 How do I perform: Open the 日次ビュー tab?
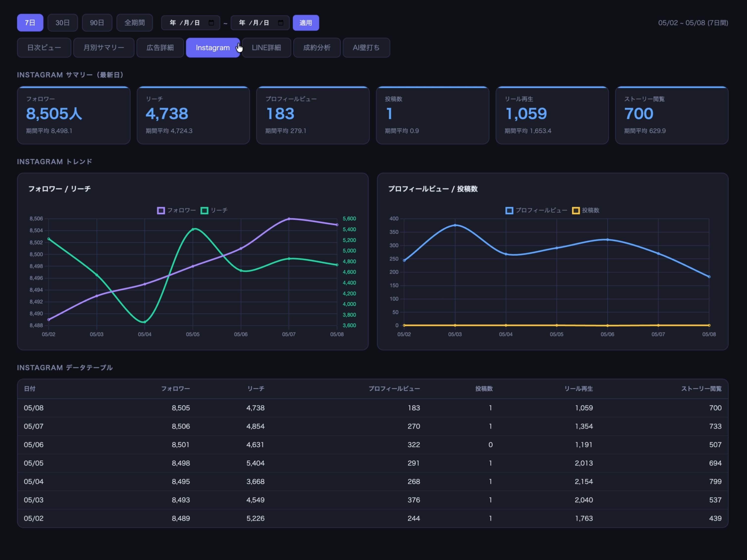pyautogui.click(x=44, y=48)
